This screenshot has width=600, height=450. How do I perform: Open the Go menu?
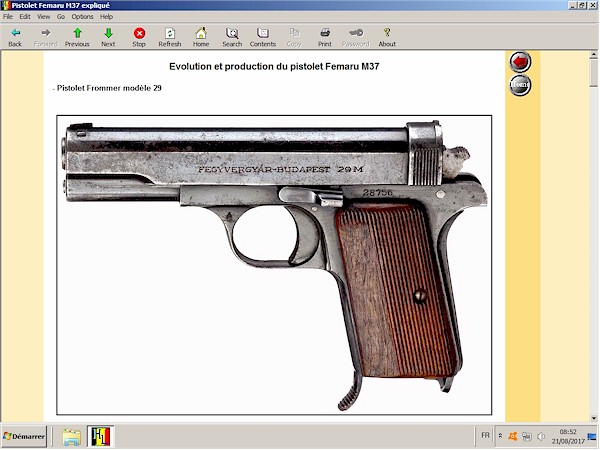(x=61, y=16)
